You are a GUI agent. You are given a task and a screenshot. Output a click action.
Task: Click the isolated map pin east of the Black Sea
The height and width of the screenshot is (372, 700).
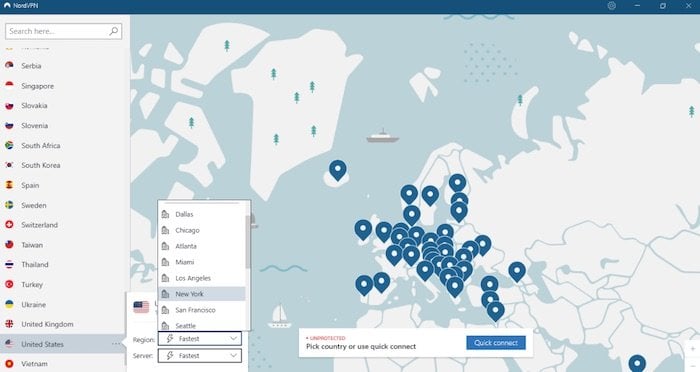pyautogui.click(x=517, y=272)
